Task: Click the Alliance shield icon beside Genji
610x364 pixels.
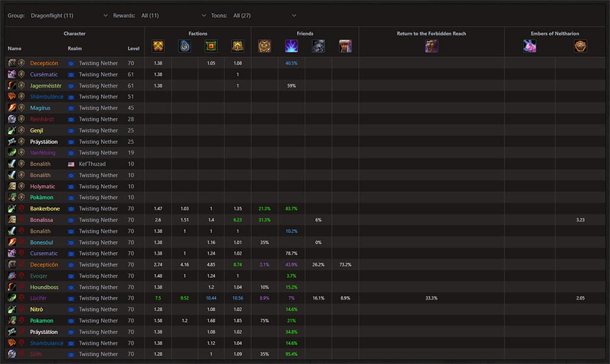Action: [21, 130]
